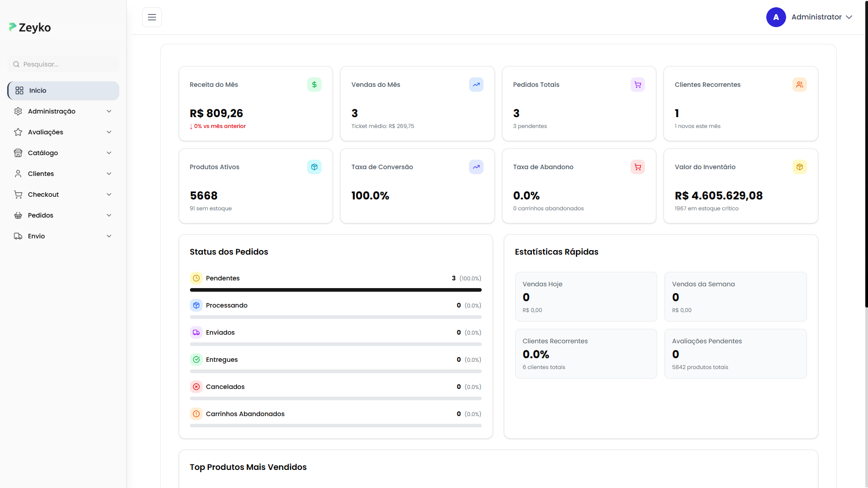The height and width of the screenshot is (488, 868).
Task: Click the Pesquisar search field
Action: (63, 64)
